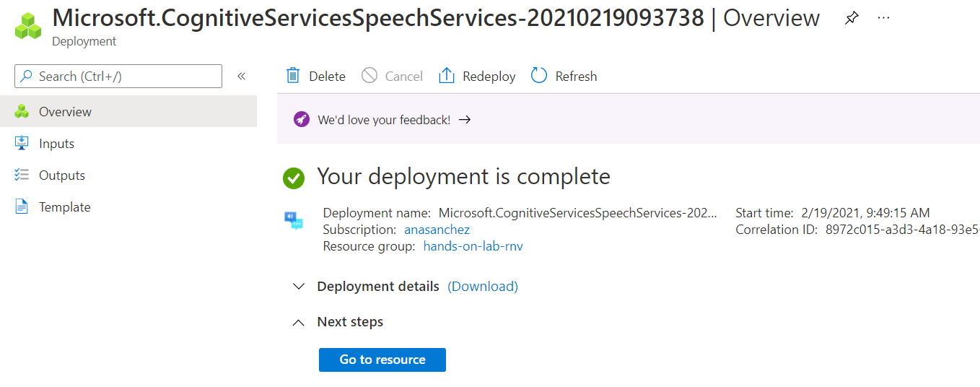The height and width of the screenshot is (387, 980).
Task: Click the Outputs checklist icon in sidebar
Action: (22, 175)
